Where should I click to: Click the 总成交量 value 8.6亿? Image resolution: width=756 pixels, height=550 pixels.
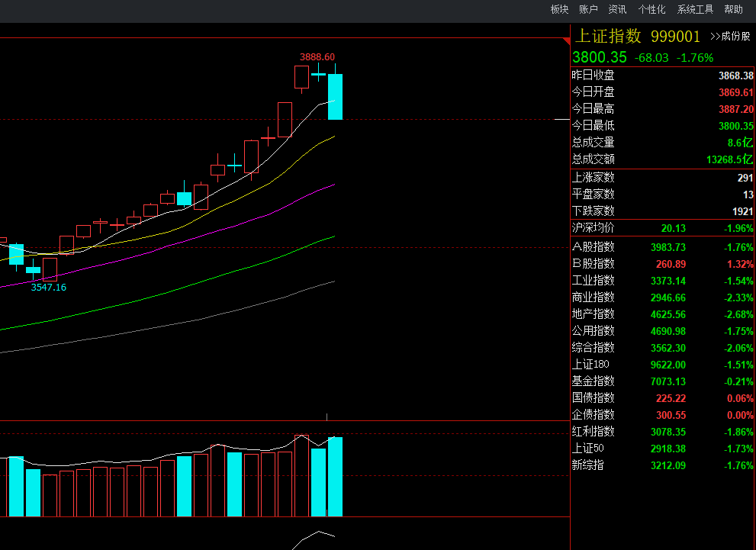[740, 143]
